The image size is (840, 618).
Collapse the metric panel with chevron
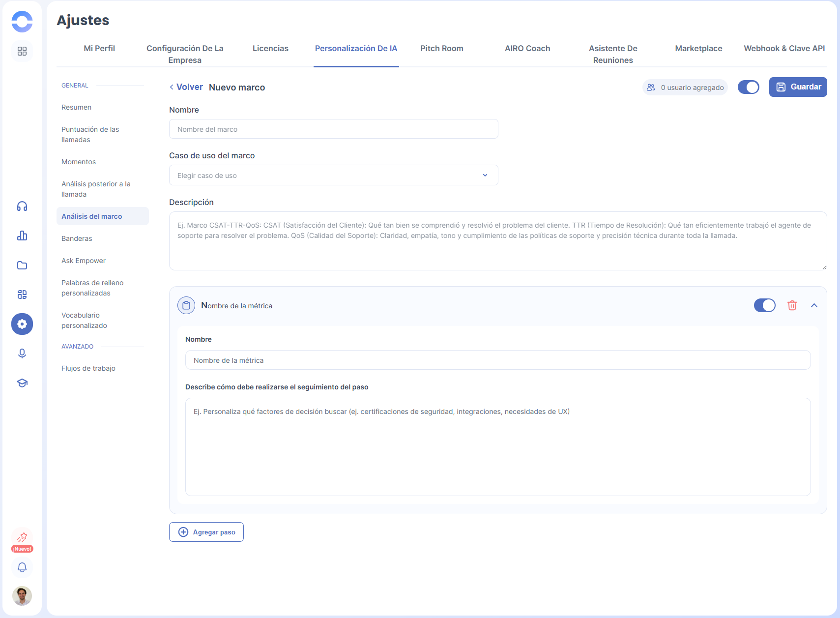pos(814,305)
